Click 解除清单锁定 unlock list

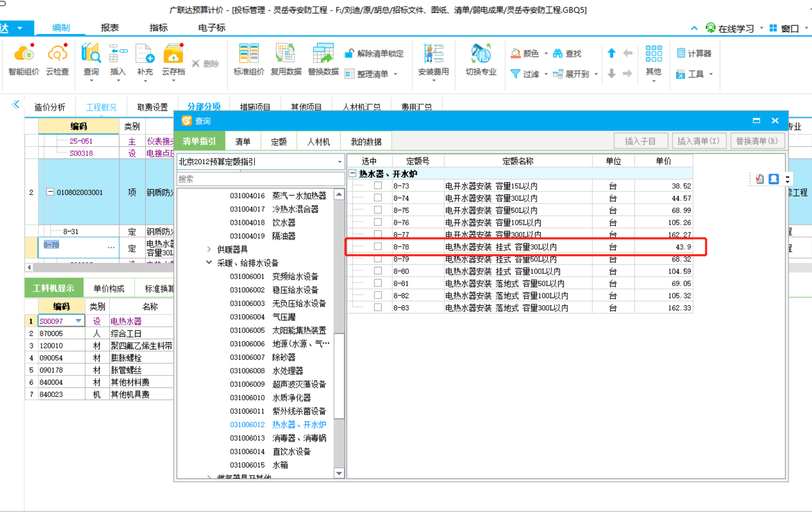pos(374,53)
